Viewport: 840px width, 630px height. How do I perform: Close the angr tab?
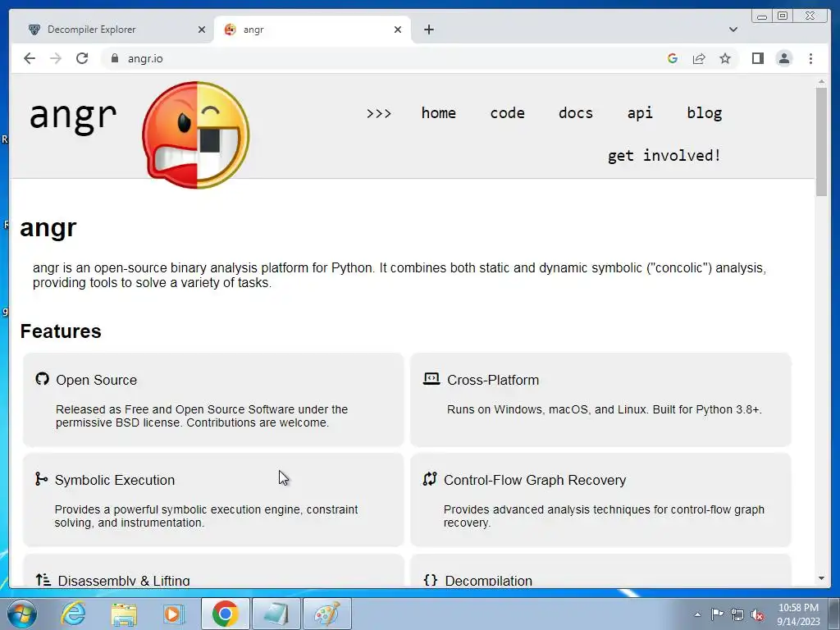click(x=398, y=30)
